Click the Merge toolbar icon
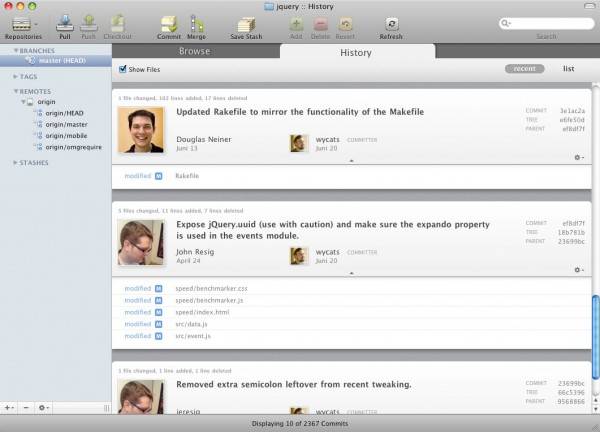 (197, 24)
